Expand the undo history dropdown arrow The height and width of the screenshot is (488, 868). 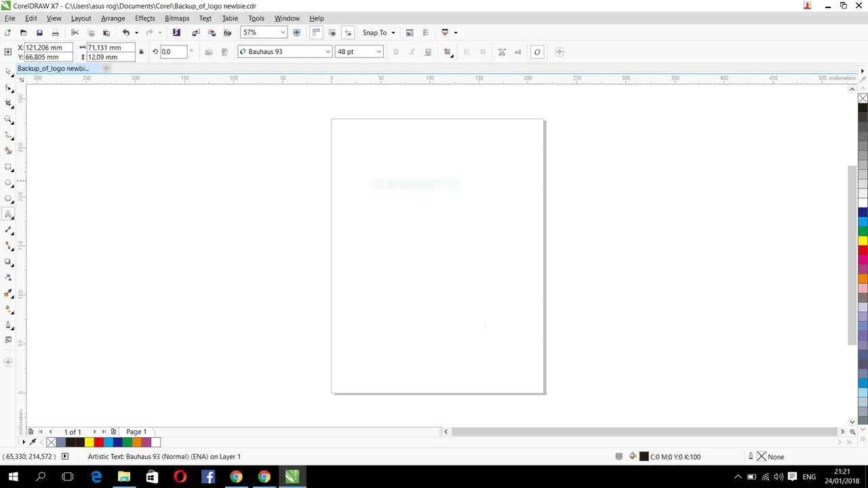(x=136, y=33)
